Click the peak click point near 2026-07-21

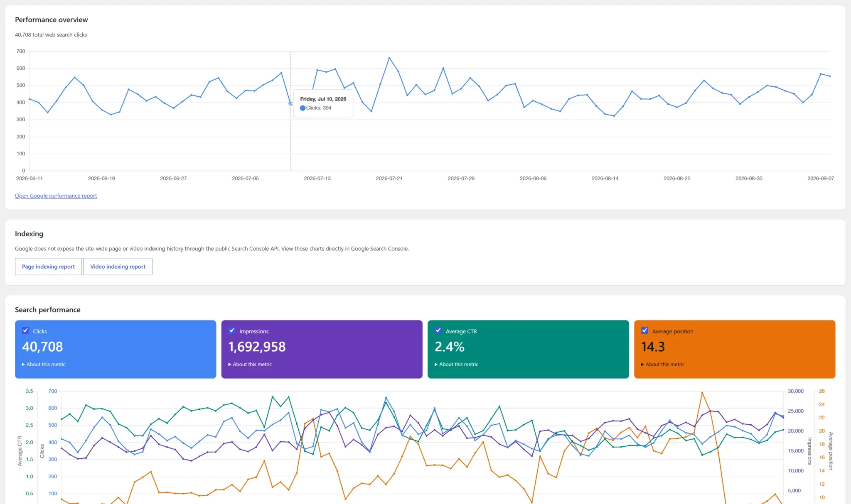tap(389, 58)
